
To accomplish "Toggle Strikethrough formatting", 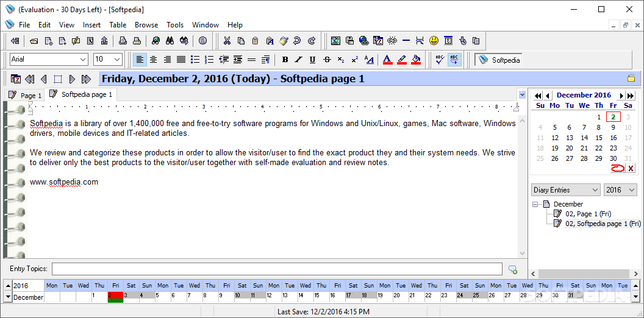I will pyautogui.click(x=327, y=60).
